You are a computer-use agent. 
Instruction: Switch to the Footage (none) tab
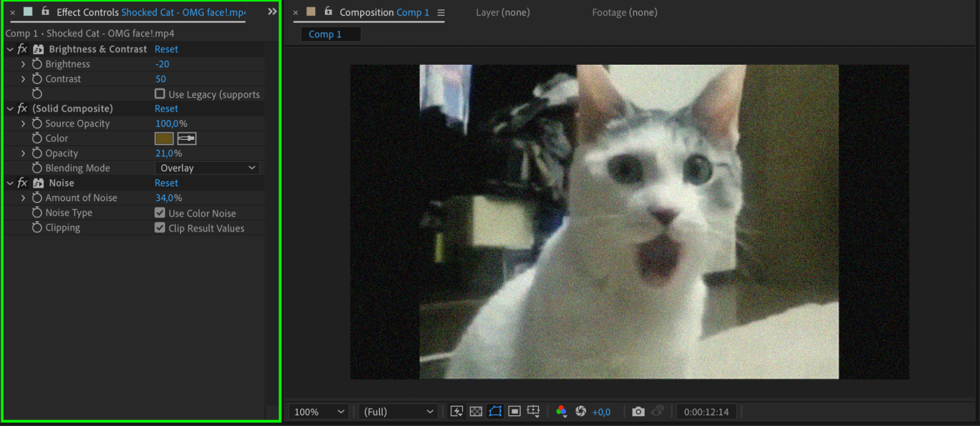pyautogui.click(x=625, y=12)
